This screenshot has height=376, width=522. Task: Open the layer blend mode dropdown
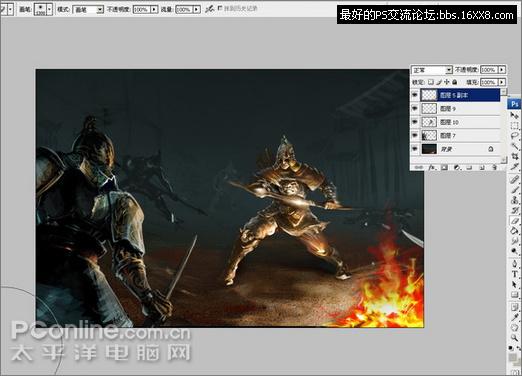[449, 70]
